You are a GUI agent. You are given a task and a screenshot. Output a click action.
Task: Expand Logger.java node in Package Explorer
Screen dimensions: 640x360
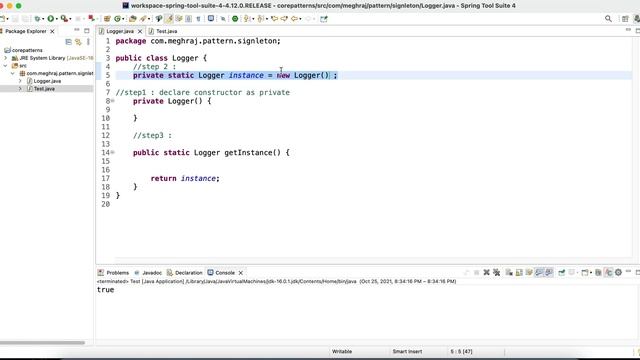click(x=20, y=81)
